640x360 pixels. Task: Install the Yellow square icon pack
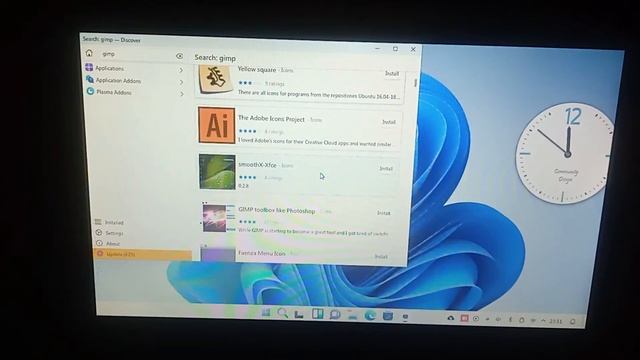tap(392, 73)
